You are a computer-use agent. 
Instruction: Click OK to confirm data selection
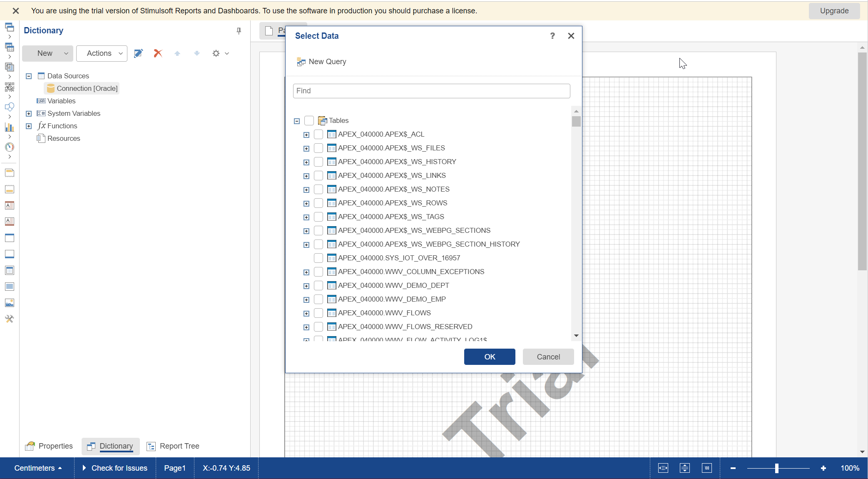[490, 356]
